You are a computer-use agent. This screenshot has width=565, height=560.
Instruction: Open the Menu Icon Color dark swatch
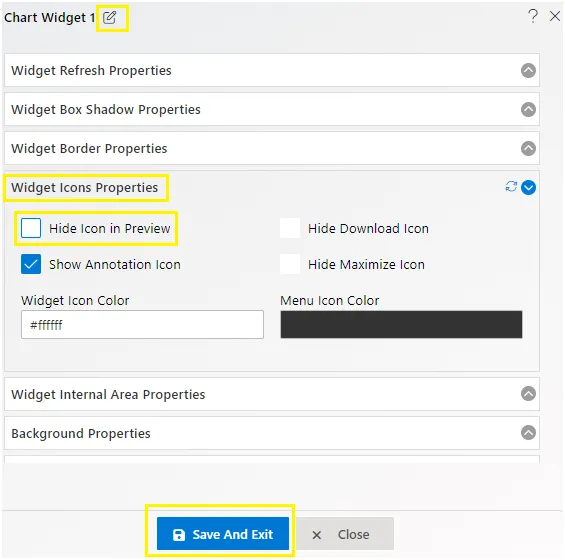pyautogui.click(x=401, y=325)
